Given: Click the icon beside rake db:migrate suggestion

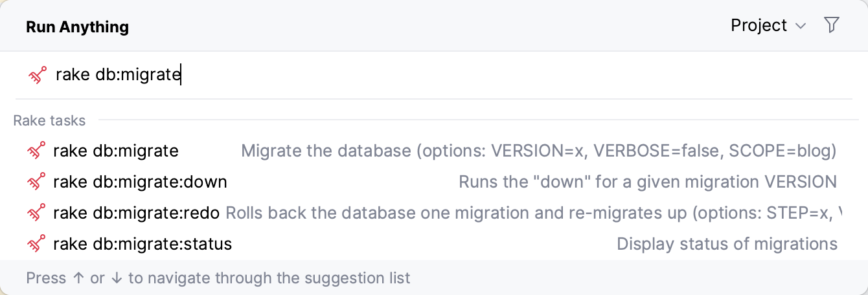Looking at the screenshot, I should coord(36,151).
